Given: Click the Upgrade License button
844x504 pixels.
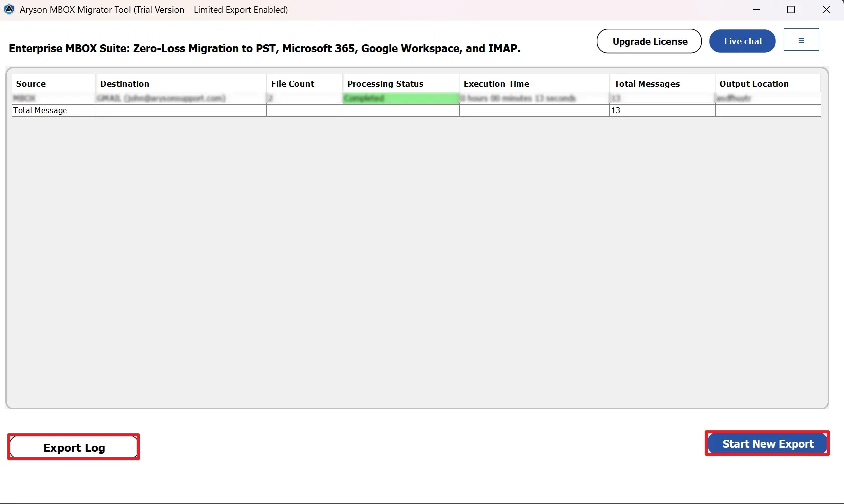Looking at the screenshot, I should [x=649, y=41].
